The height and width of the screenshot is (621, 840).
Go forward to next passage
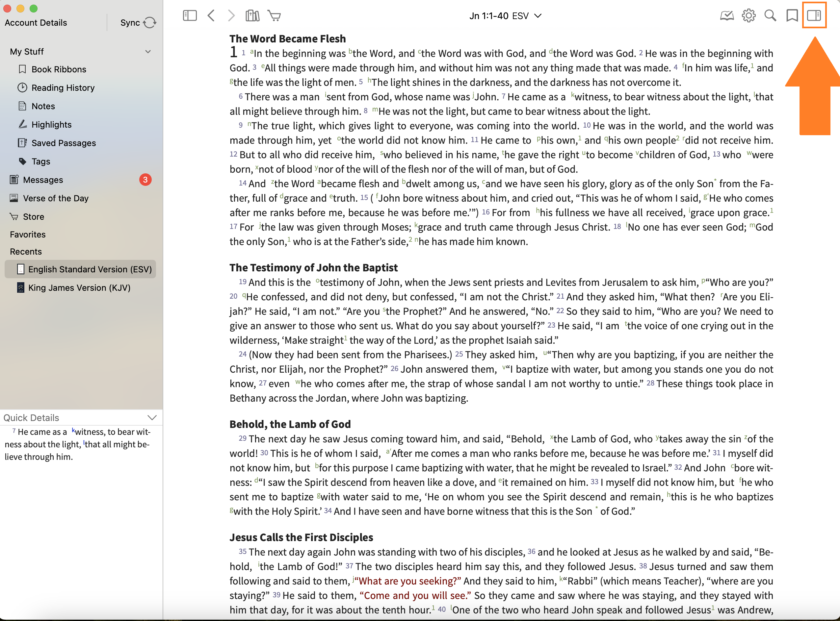pos(231,15)
